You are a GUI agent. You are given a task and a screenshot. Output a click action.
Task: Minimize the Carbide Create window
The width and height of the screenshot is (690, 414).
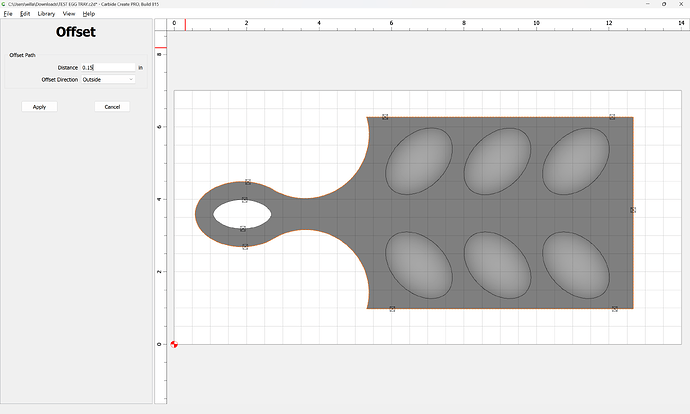pyautogui.click(x=648, y=4)
